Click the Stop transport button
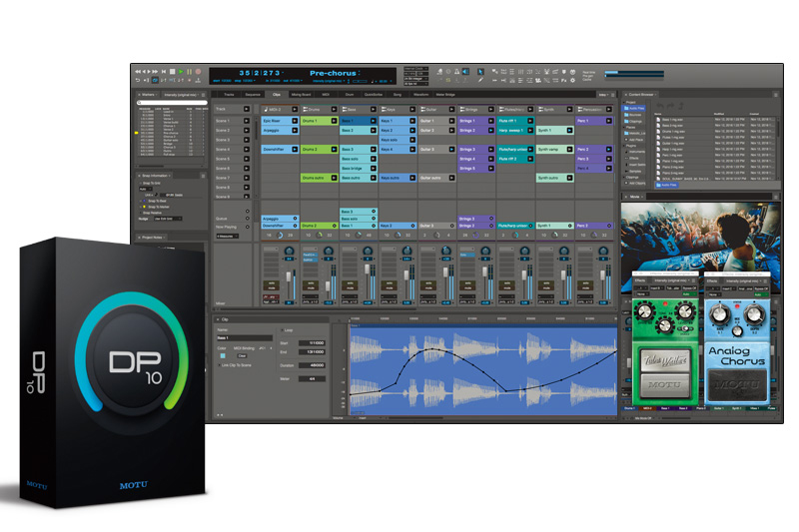This screenshot has height=532, width=799. point(172,72)
